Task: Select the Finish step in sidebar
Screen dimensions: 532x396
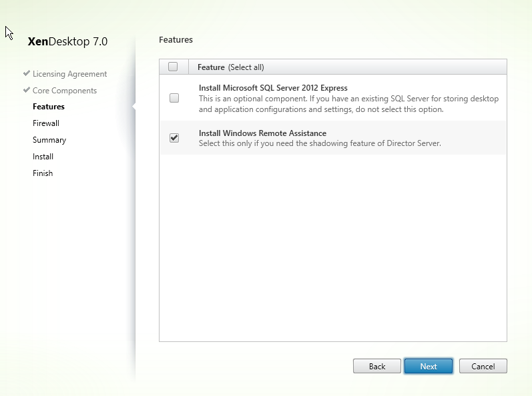Action: pyautogui.click(x=43, y=173)
